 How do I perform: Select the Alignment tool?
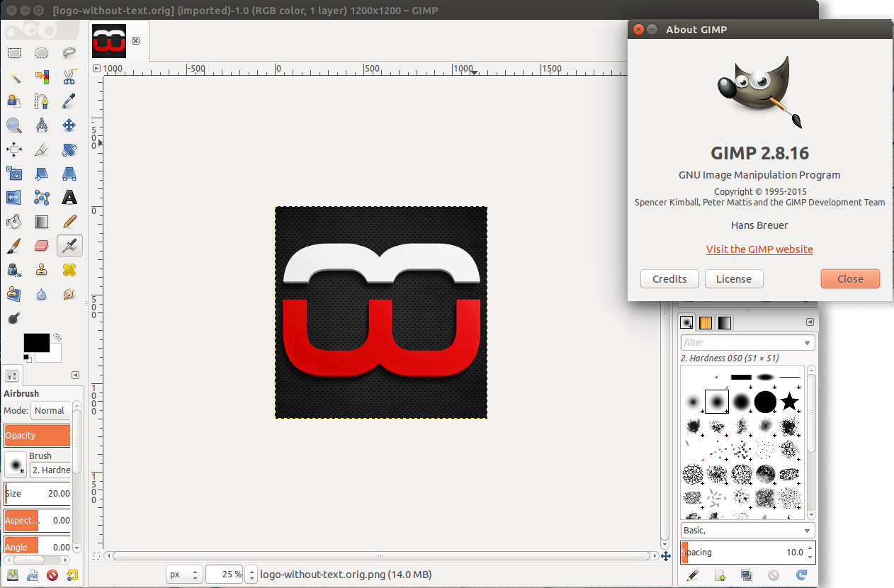click(14, 149)
